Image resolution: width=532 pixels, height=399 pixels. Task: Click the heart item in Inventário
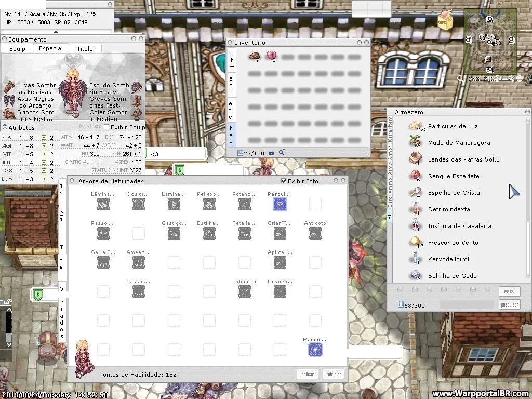click(271, 56)
